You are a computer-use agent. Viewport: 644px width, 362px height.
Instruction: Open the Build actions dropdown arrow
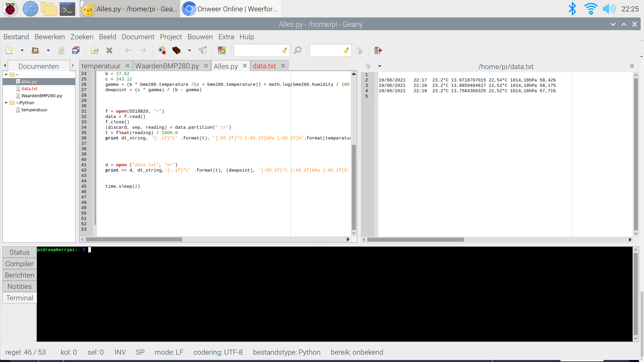190,50
